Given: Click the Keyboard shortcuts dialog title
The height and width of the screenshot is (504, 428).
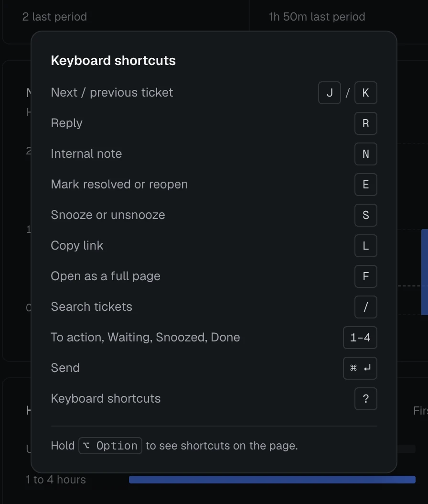Looking at the screenshot, I should click(113, 60).
